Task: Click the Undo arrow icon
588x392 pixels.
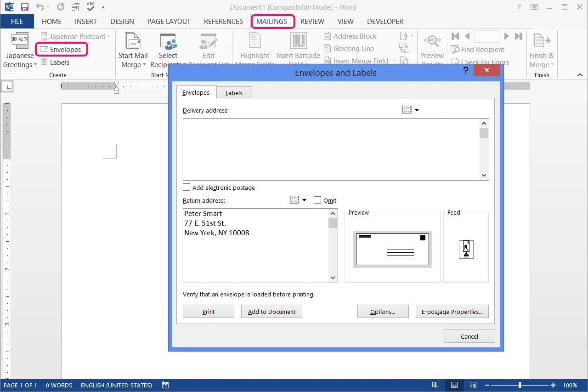Action: coord(40,7)
